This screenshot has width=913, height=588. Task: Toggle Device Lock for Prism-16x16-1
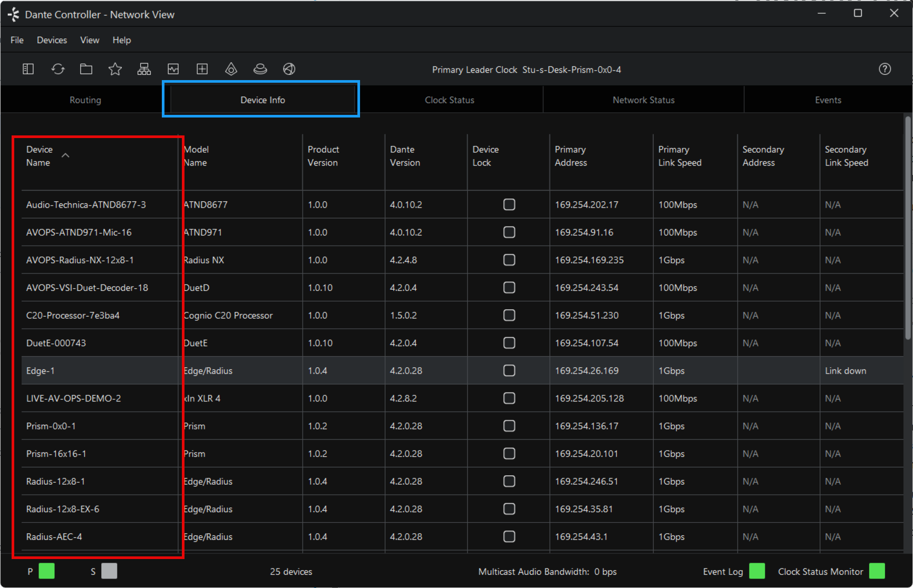509,454
